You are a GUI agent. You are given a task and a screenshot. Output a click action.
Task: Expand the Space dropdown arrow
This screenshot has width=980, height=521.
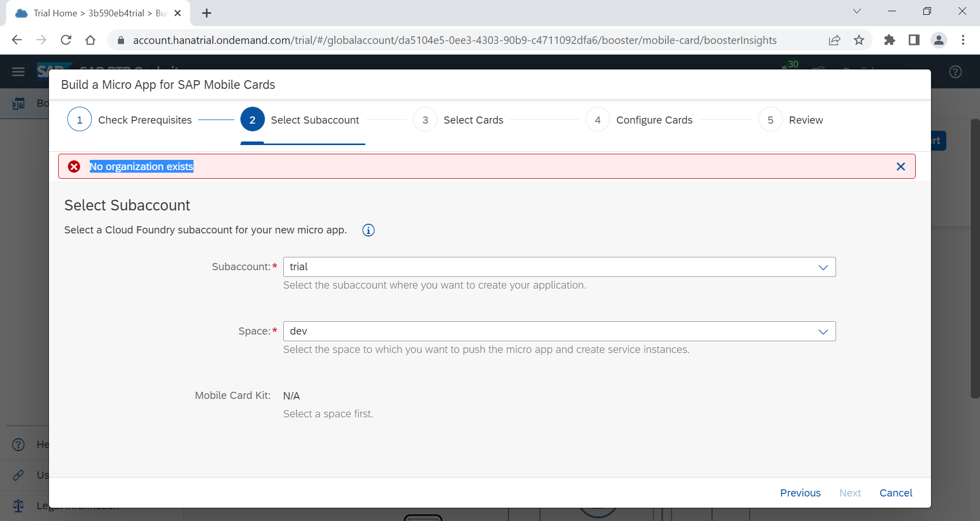coord(823,331)
